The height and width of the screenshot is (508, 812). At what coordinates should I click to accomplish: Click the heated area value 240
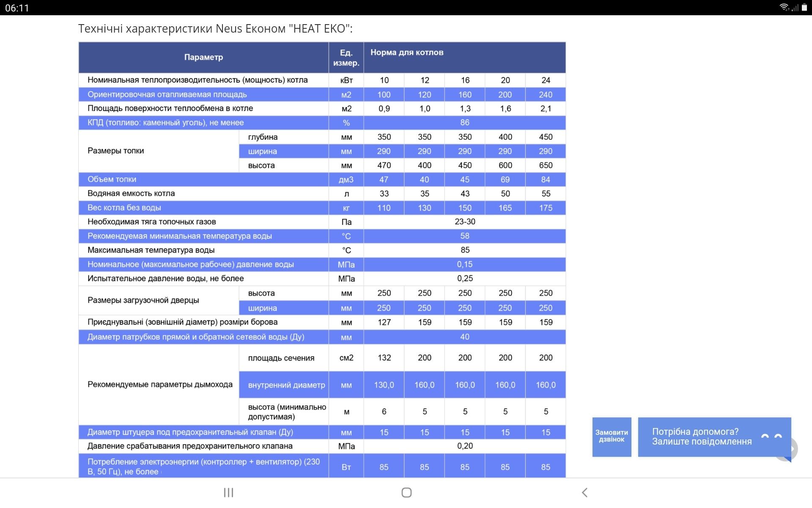click(x=546, y=95)
